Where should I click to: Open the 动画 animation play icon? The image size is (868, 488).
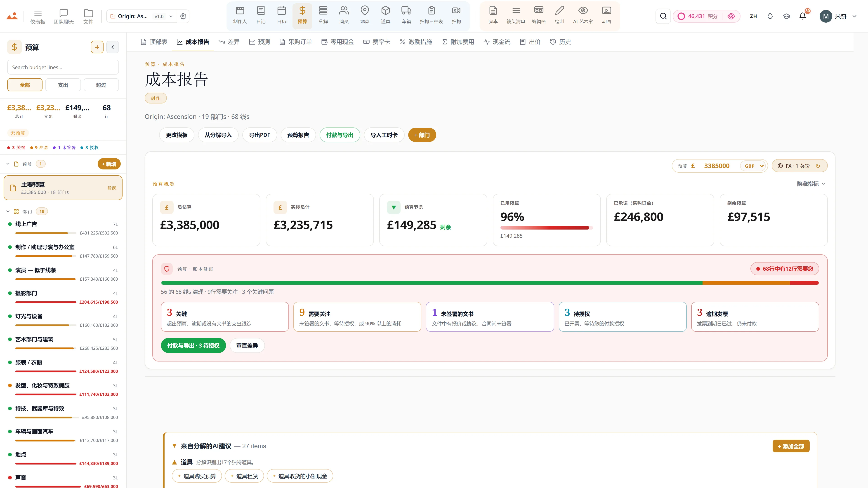click(606, 16)
